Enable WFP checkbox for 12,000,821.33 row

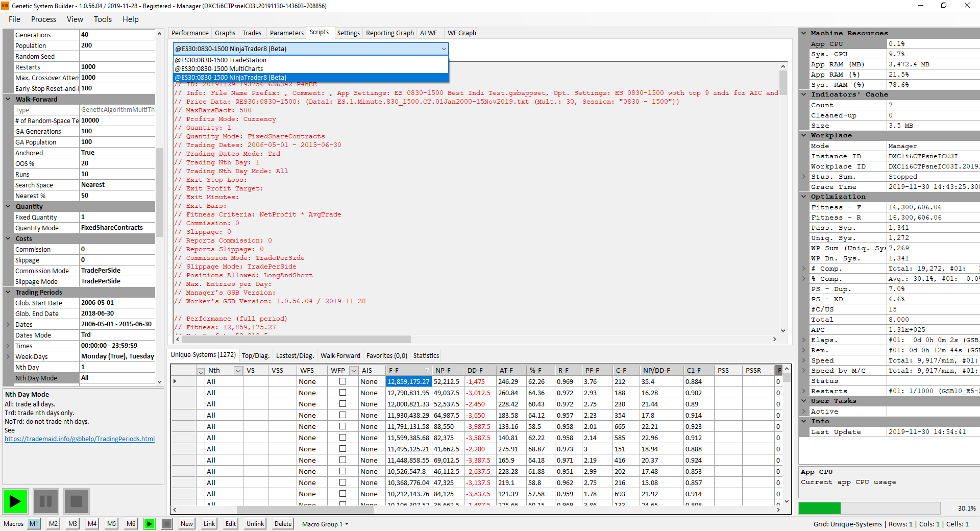coord(342,404)
